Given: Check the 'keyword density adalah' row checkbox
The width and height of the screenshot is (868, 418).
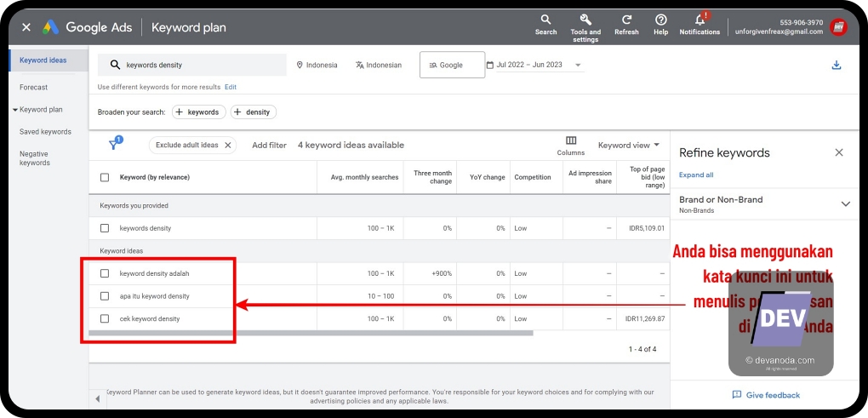Looking at the screenshot, I should (105, 273).
